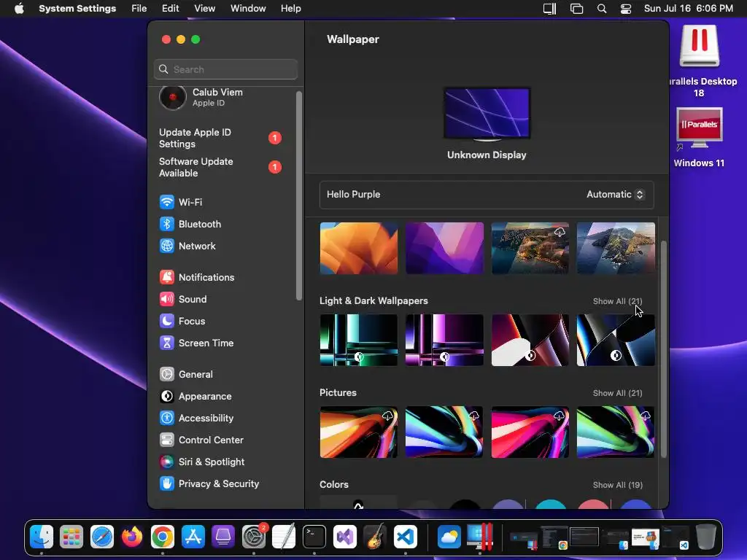The image size is (747, 560).
Task: Open TextEdit from the Dock
Action: [284, 537]
